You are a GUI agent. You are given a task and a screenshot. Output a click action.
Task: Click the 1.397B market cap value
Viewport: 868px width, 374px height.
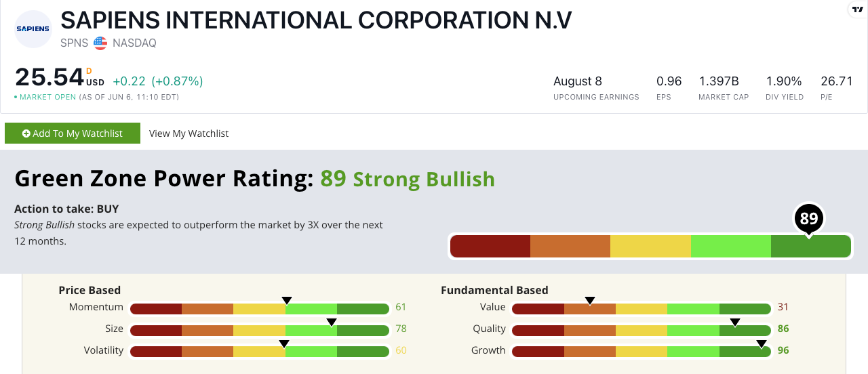coord(719,81)
